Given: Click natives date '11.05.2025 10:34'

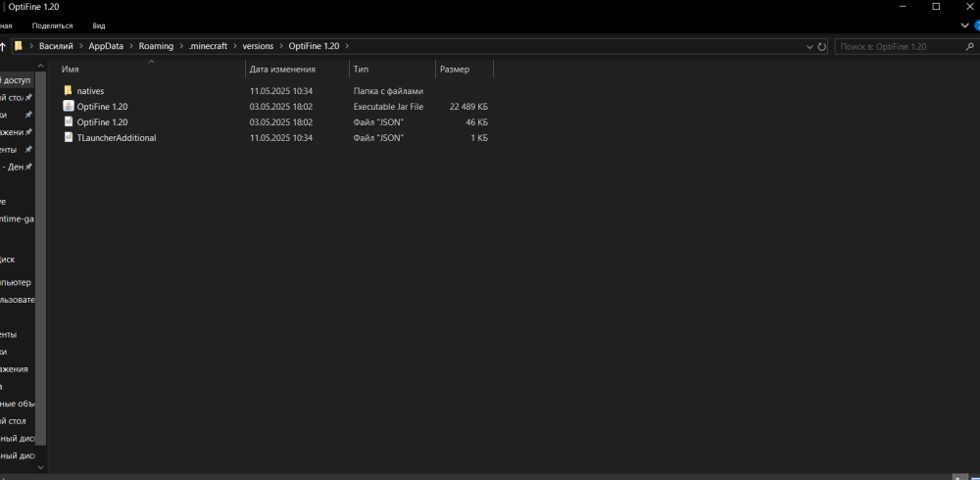Looking at the screenshot, I should [x=281, y=91].
